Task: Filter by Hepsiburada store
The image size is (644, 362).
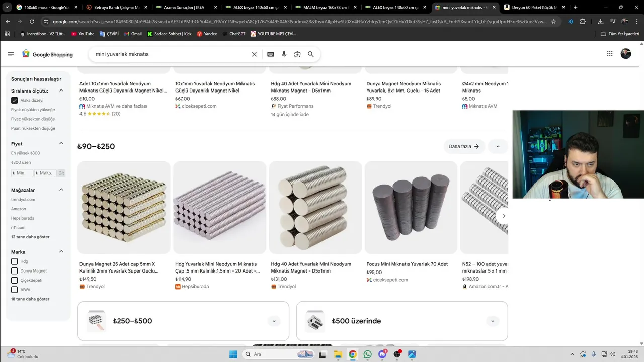Action: pos(23,218)
